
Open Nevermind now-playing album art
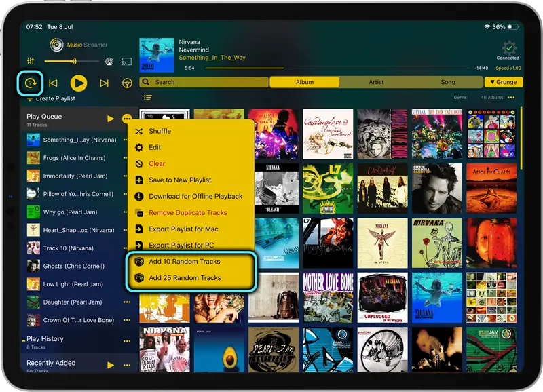pos(157,55)
